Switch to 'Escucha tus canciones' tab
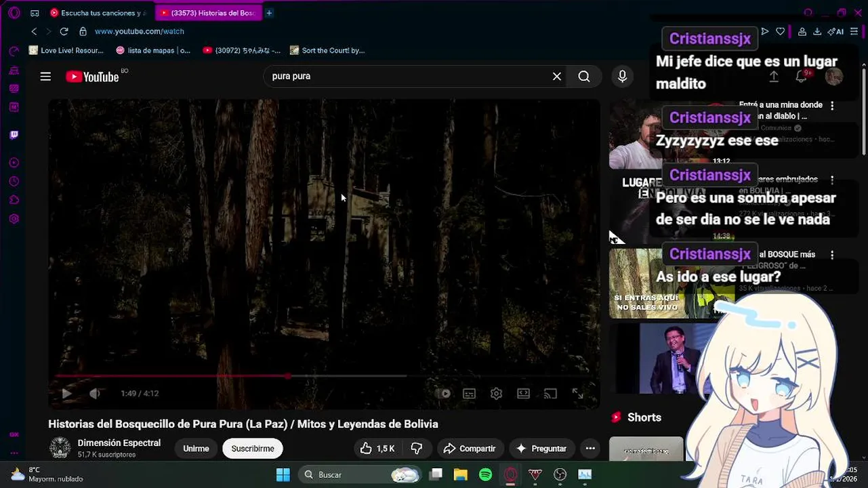This screenshot has height=488, width=868. click(x=99, y=13)
